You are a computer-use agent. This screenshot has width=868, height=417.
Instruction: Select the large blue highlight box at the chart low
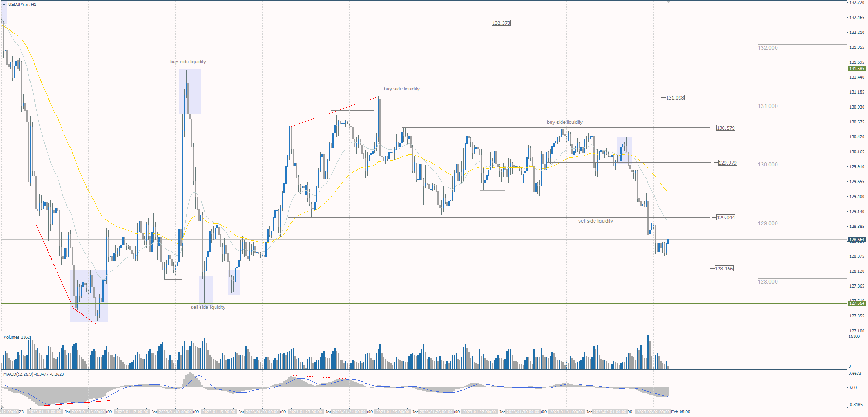pyautogui.click(x=89, y=296)
